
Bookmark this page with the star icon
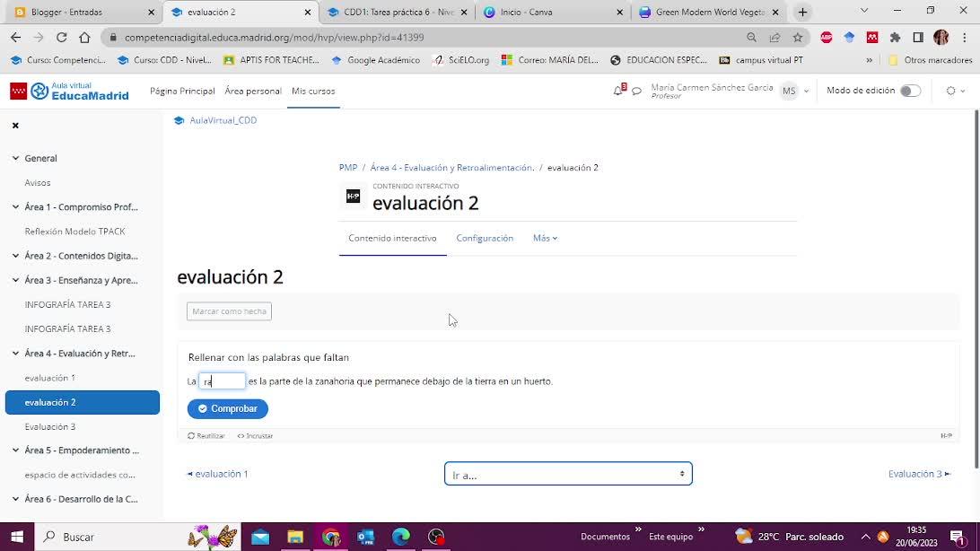point(798,38)
